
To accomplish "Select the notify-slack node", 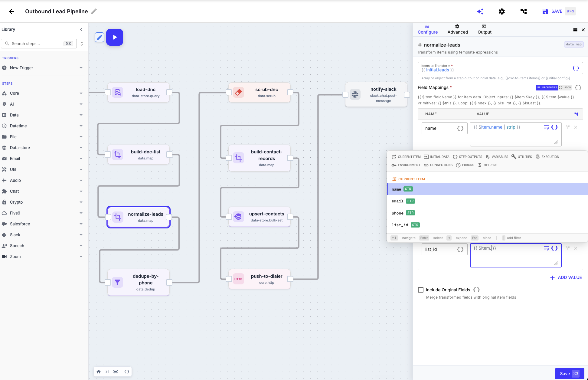I will (376, 95).
